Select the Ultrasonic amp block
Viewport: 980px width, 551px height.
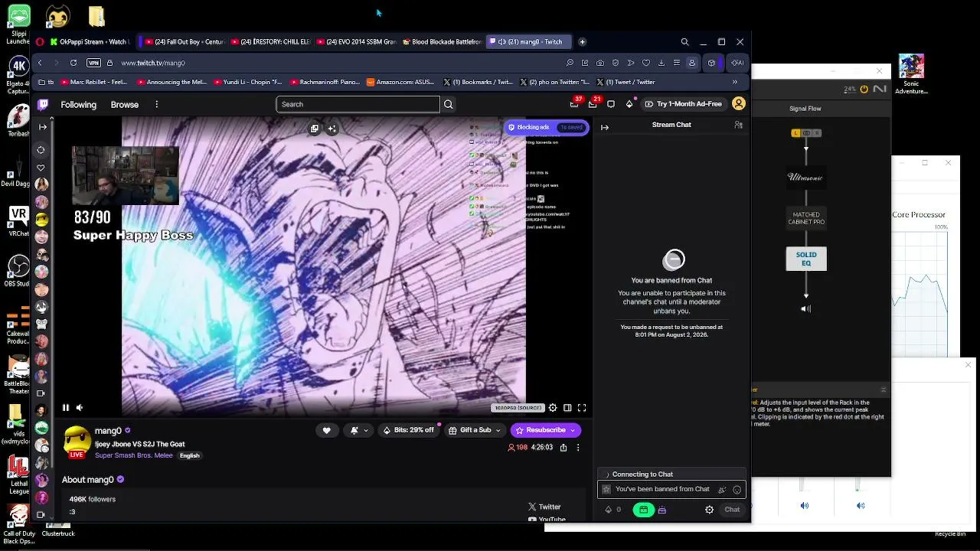(805, 177)
